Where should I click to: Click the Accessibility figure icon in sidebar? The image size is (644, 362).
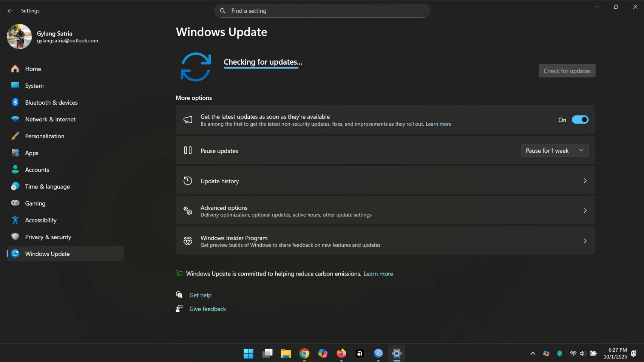(15, 220)
